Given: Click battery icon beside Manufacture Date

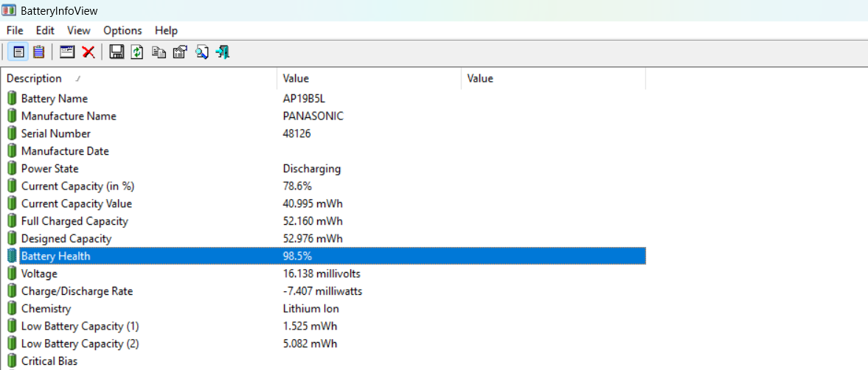Looking at the screenshot, I should (13, 151).
